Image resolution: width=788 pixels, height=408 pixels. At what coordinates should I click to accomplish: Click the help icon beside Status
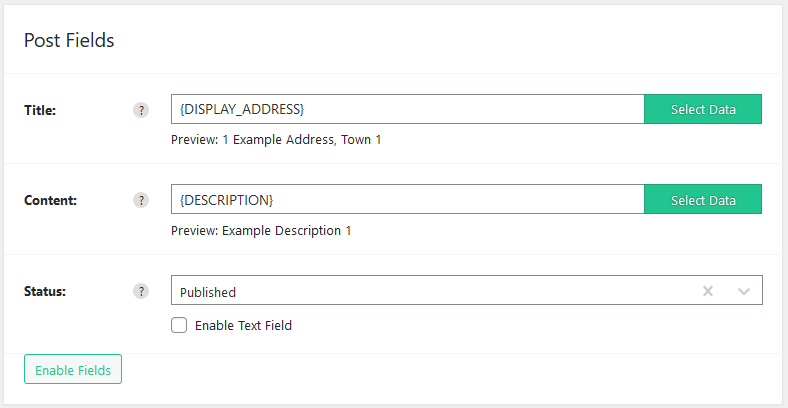[141, 291]
